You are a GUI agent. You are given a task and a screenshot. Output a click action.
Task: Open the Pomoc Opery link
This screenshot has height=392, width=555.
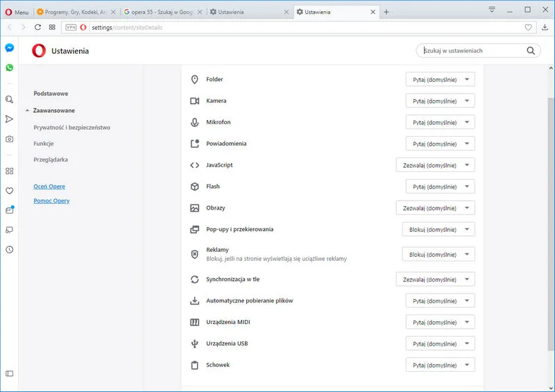pyautogui.click(x=51, y=201)
